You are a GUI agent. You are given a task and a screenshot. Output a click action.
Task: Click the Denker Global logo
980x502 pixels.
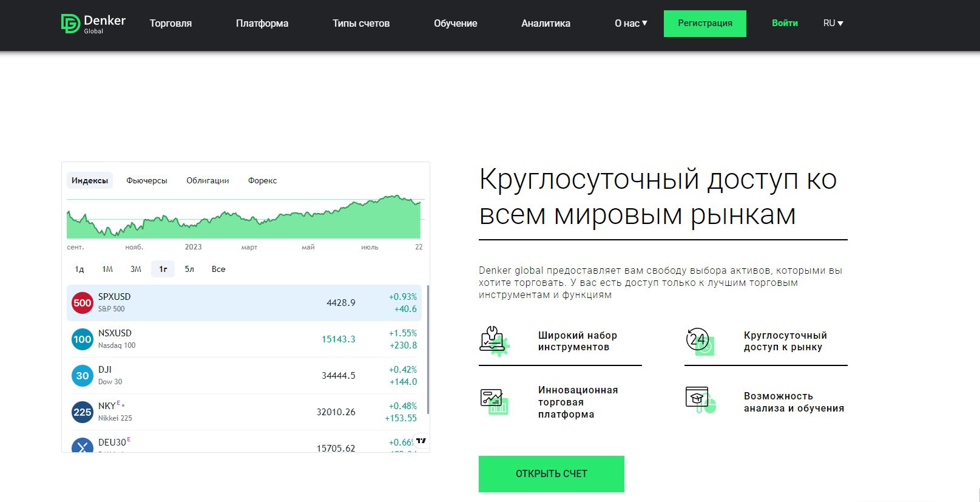pyautogui.click(x=93, y=24)
